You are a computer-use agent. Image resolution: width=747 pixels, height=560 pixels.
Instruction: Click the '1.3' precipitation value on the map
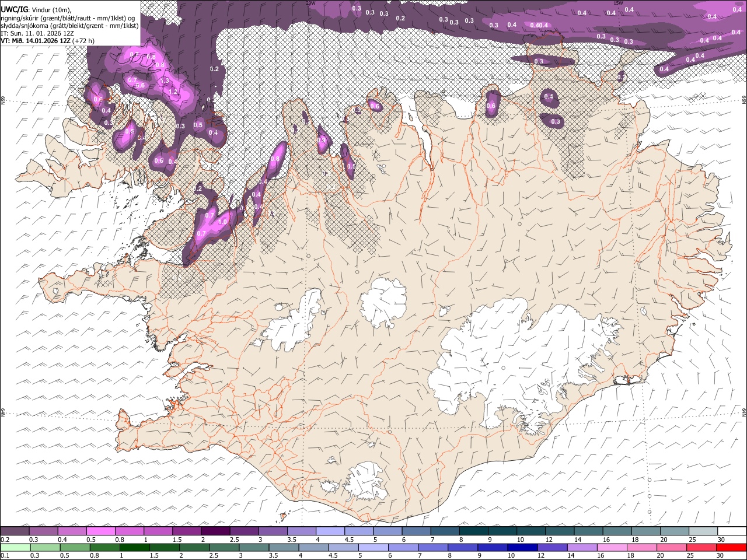point(165,80)
